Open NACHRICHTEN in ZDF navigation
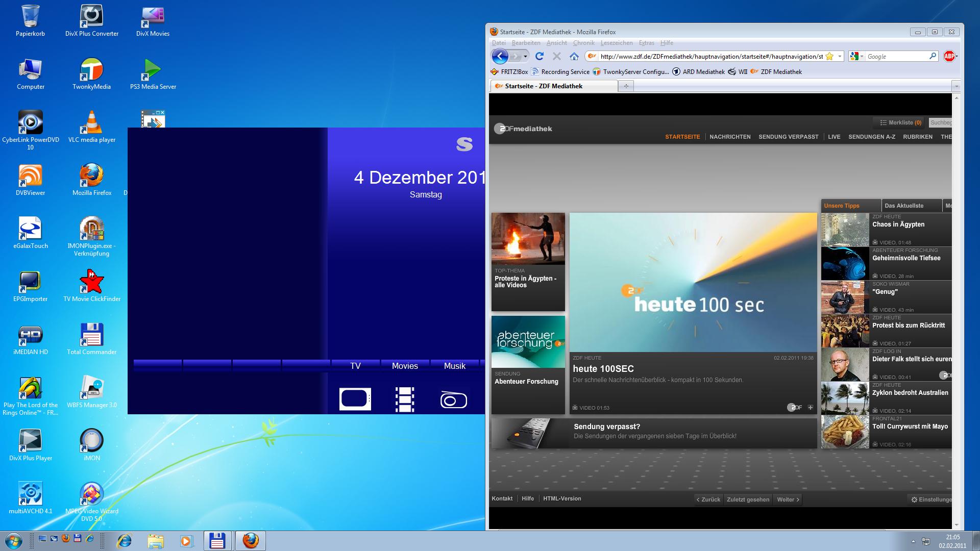 pos(730,137)
